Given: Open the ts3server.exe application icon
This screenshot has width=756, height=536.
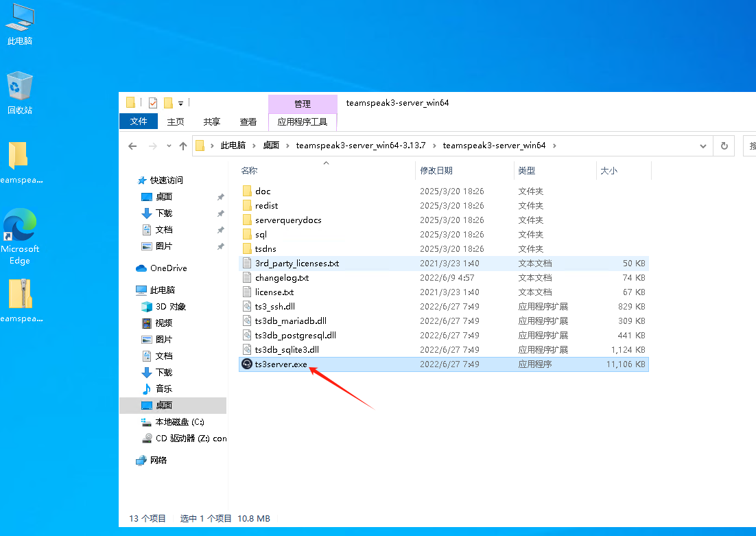Looking at the screenshot, I should pos(247,364).
